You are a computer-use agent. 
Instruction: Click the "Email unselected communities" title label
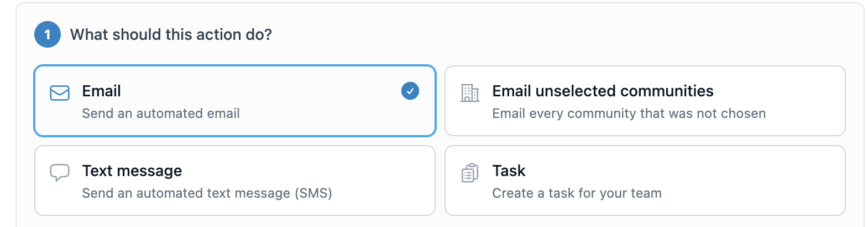603,91
